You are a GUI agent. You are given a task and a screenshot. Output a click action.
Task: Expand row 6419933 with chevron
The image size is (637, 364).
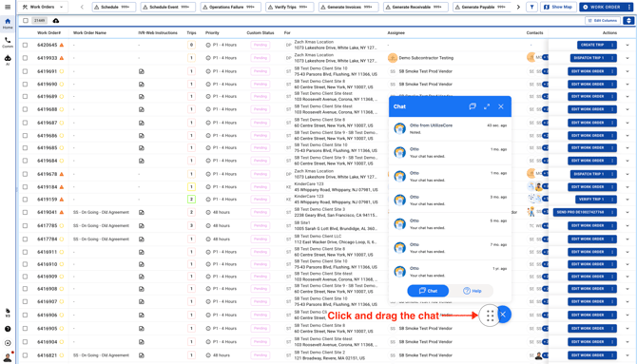627,58
